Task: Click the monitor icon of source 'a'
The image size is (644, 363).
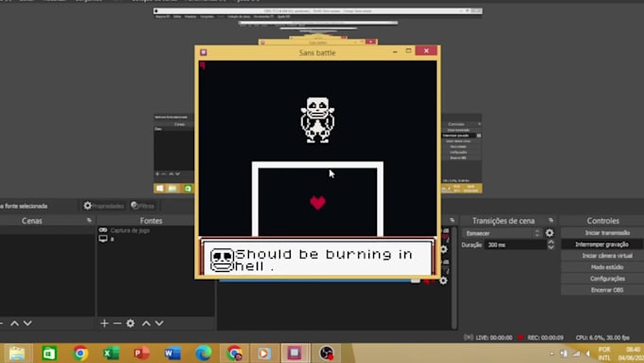Action: point(102,239)
